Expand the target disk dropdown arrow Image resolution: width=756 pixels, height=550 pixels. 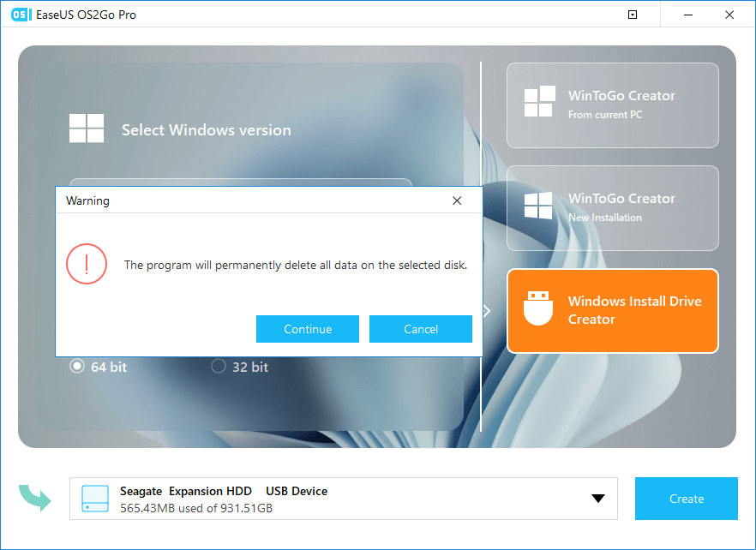point(598,499)
